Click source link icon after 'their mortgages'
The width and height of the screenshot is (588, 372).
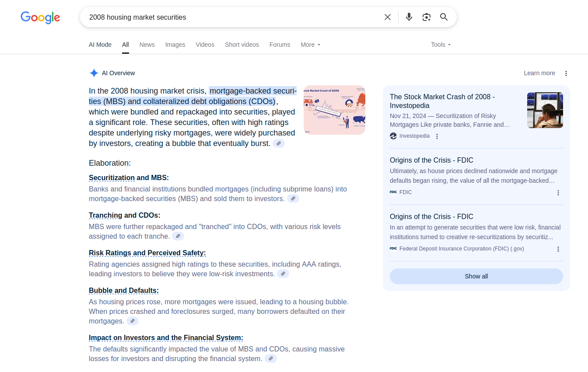(x=133, y=321)
